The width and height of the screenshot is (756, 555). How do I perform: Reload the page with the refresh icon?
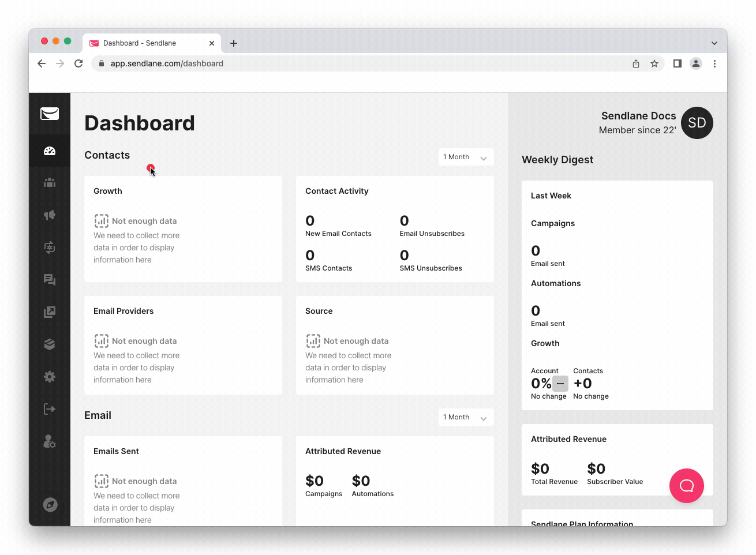78,63
